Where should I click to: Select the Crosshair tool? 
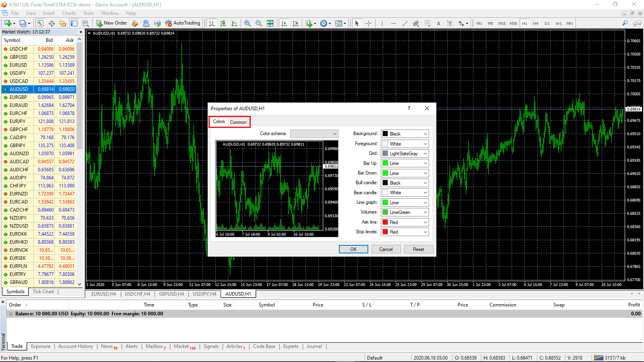(x=368, y=23)
